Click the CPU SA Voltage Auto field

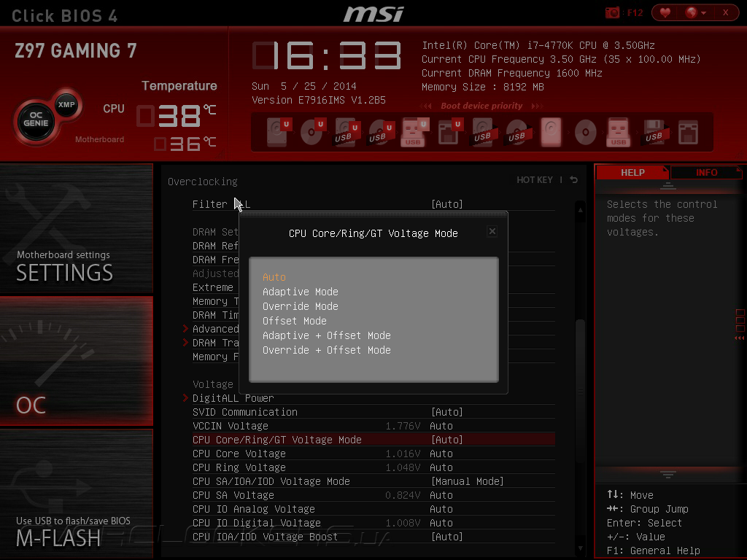click(441, 495)
